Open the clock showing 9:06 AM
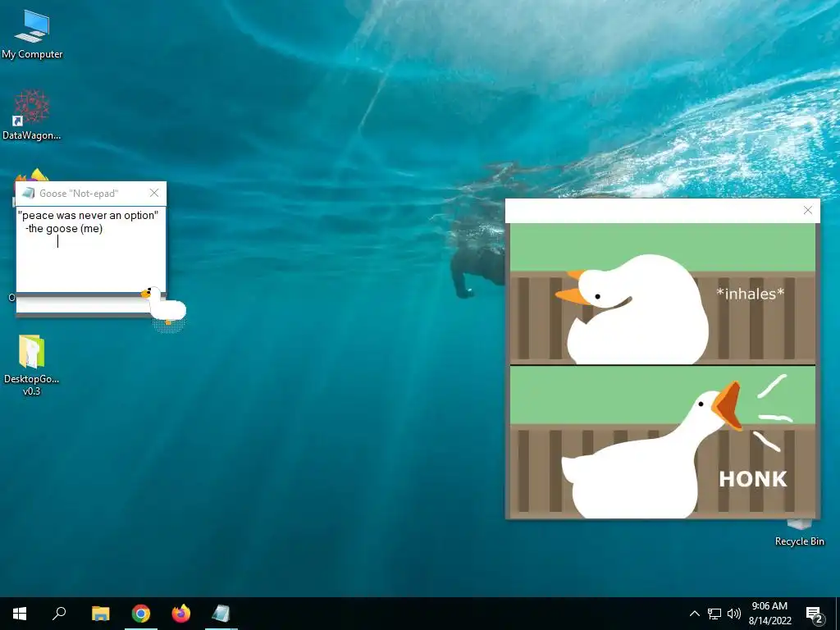The width and height of the screenshot is (840, 630). 769,614
